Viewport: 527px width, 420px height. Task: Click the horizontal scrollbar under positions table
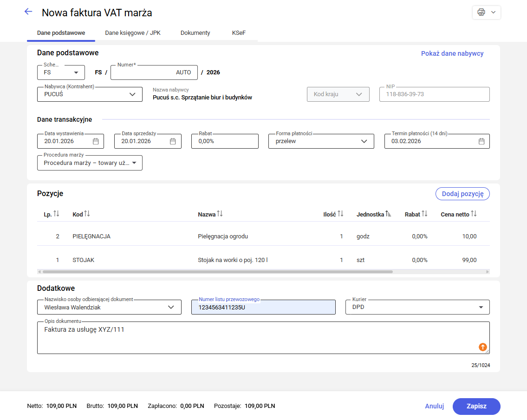(x=217, y=271)
